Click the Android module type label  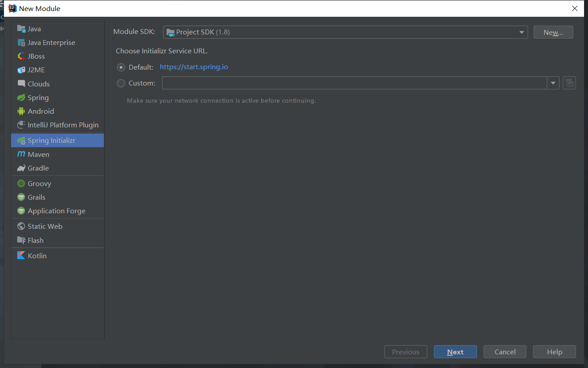point(41,112)
